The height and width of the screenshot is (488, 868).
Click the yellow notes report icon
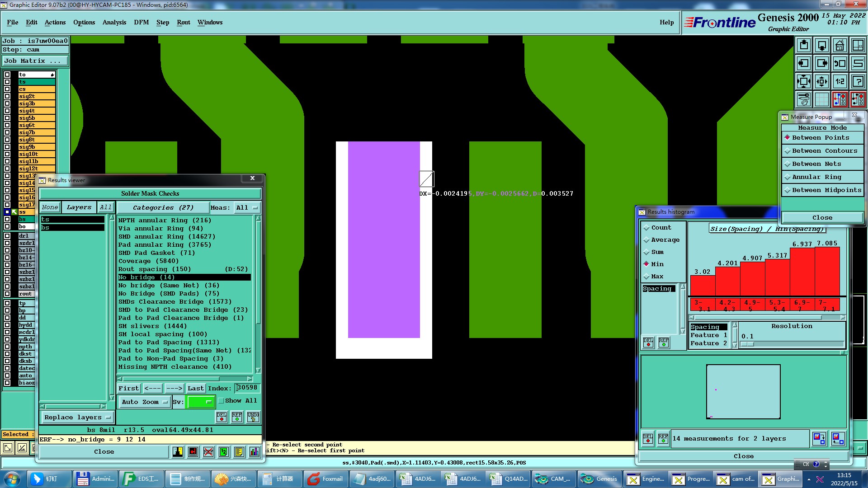[239, 452]
